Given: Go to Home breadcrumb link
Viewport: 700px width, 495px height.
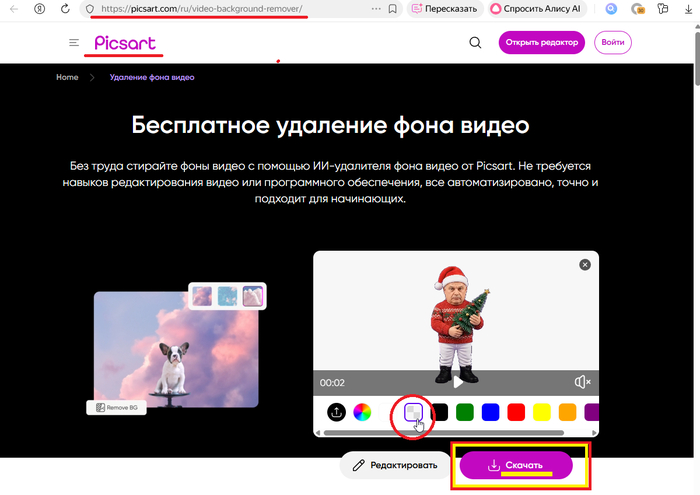Looking at the screenshot, I should [67, 77].
